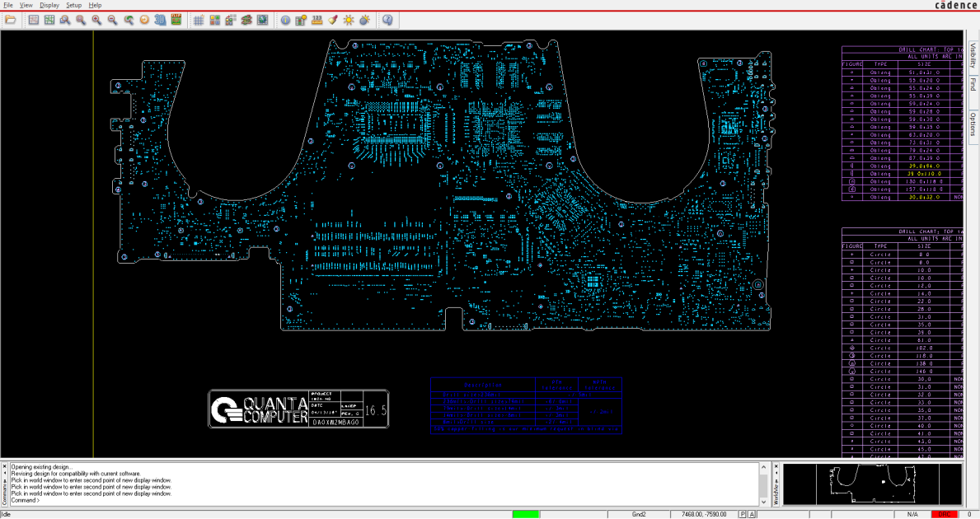Click the reports table icon beside info
This screenshot has height=519, width=980.
pyautogui.click(x=301, y=20)
